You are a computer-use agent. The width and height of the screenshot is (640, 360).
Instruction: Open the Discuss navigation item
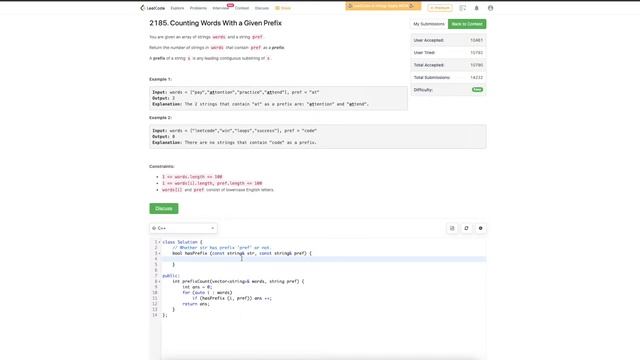(262, 8)
